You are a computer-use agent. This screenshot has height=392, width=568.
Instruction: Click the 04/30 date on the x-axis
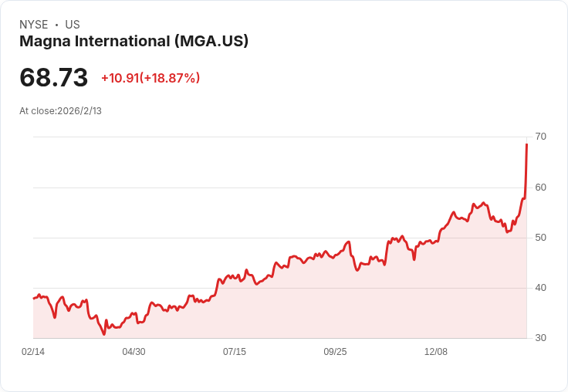point(134,352)
